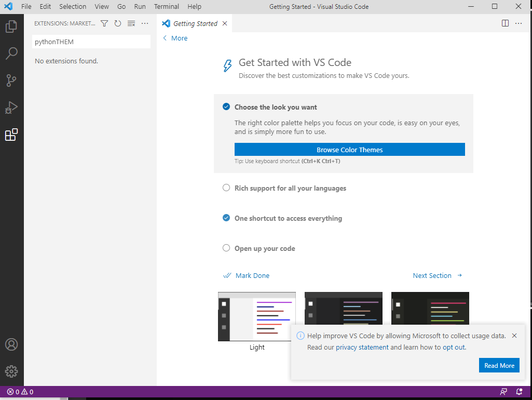Screen dimensions: 532x400
Task: Open editor more actions ellipsis
Action: click(x=519, y=23)
